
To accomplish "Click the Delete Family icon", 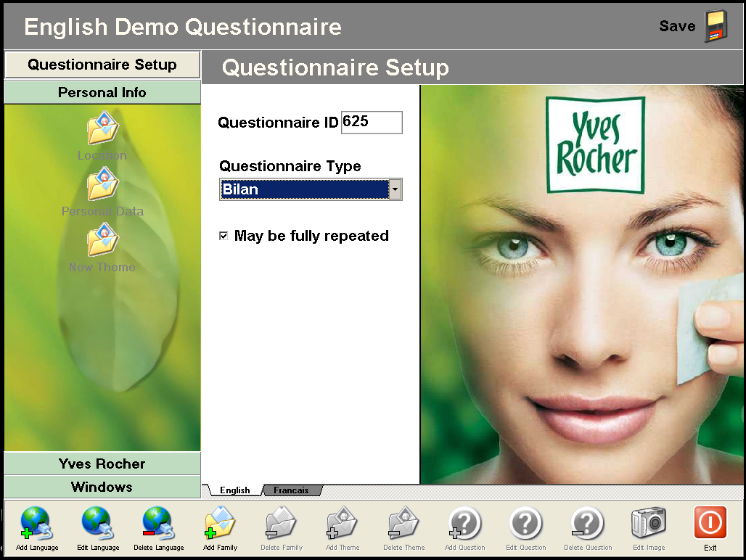I will point(281,523).
